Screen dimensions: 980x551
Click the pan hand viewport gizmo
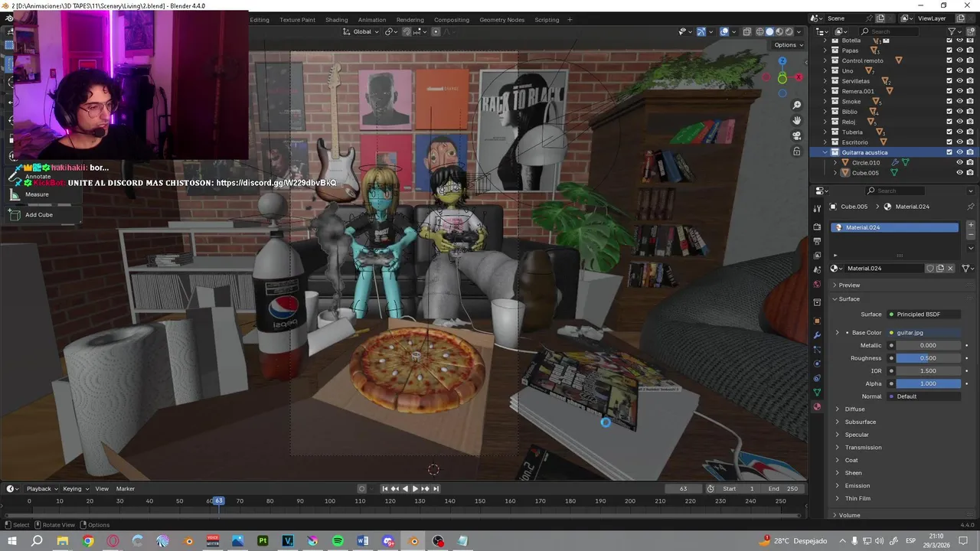[797, 120]
